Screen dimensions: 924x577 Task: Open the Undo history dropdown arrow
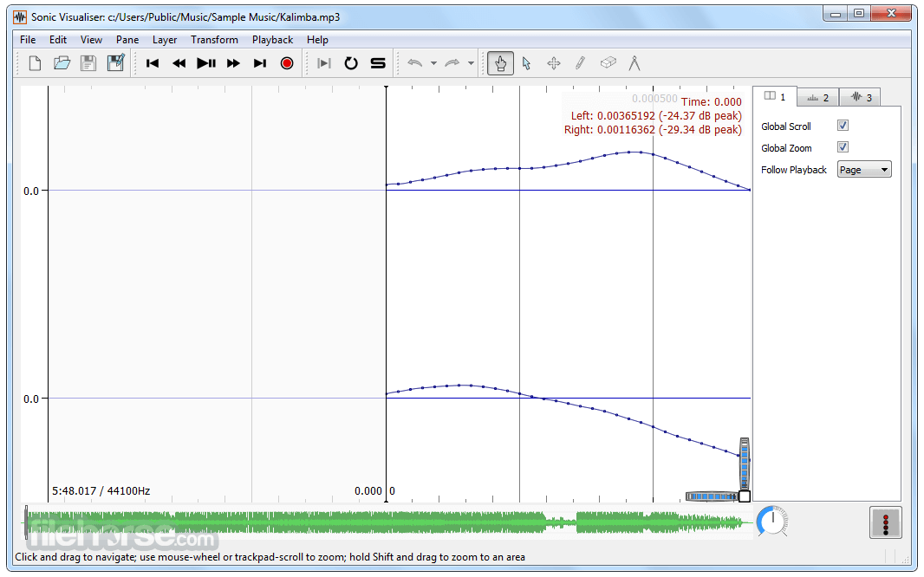click(433, 63)
